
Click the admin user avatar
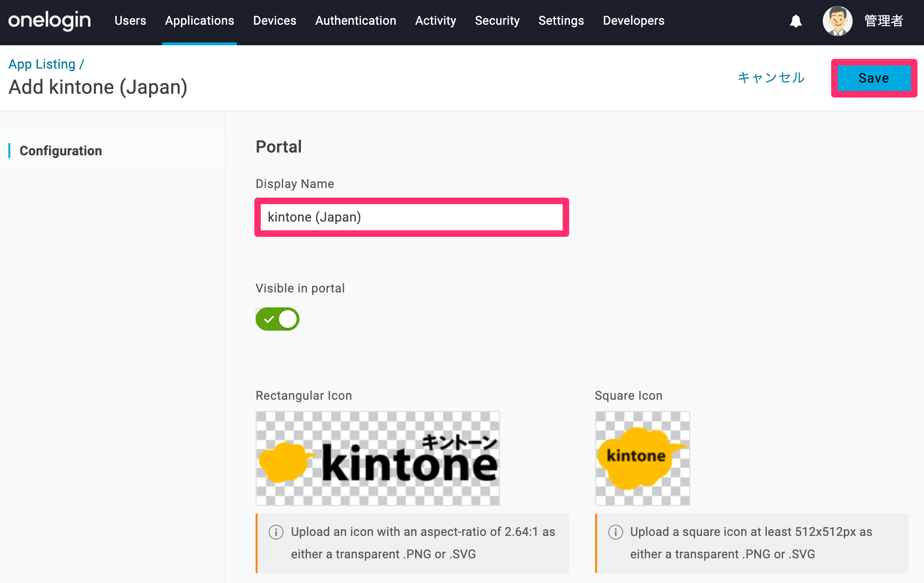point(837,21)
